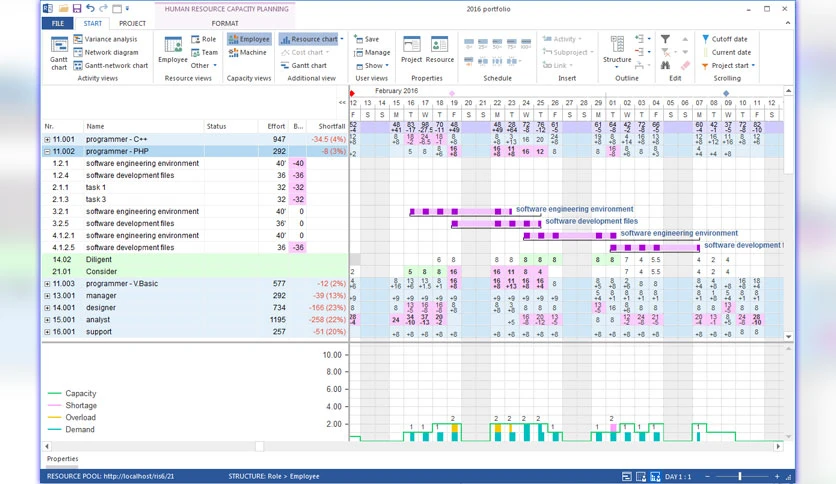Click the Open folder icon in title bar

pos(63,9)
